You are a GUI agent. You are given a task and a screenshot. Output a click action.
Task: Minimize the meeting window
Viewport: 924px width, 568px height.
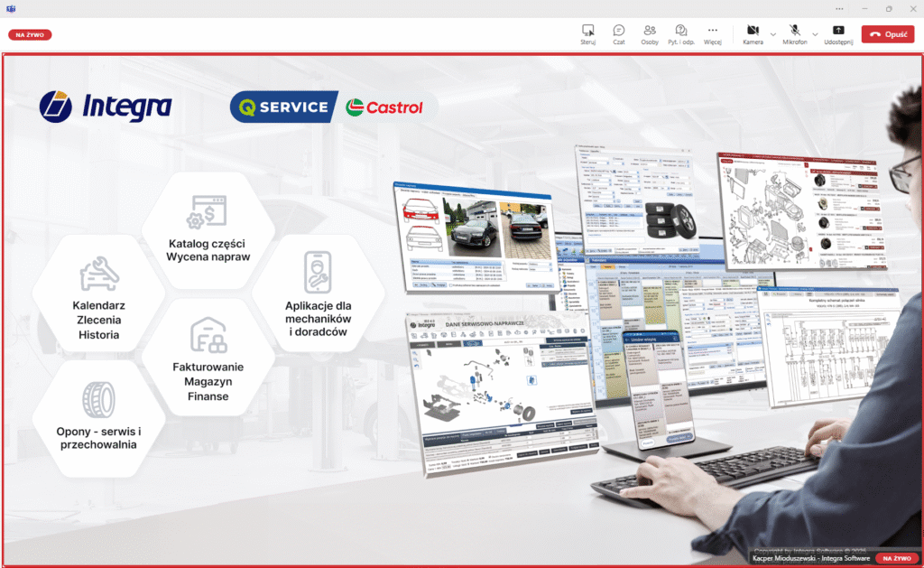(x=864, y=9)
